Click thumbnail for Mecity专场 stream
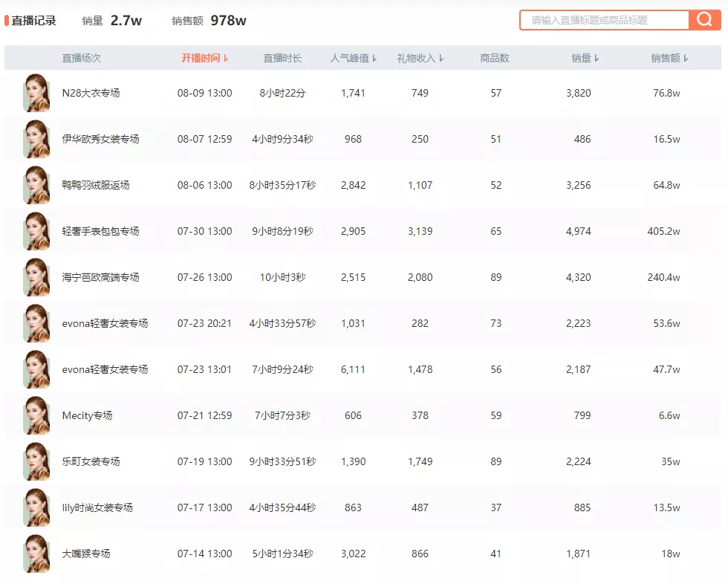This screenshot has height=584, width=728. click(36, 415)
